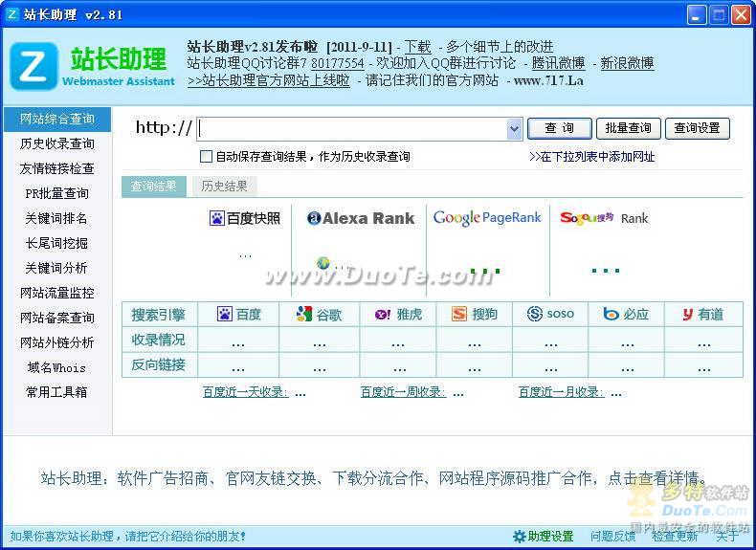This screenshot has height=550, width=756.
Task: Open 友情链接检查 from sidebar
Action: (x=57, y=168)
